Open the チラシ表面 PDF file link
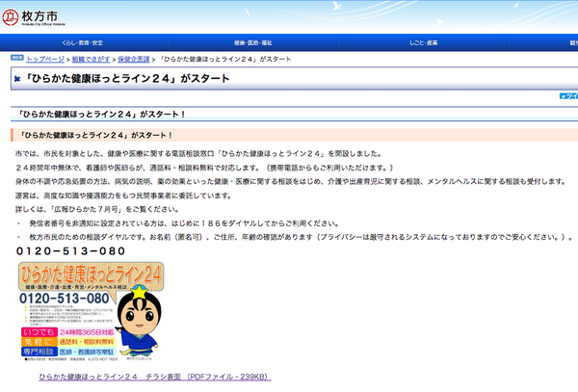578x392 pixels. tap(155, 376)
